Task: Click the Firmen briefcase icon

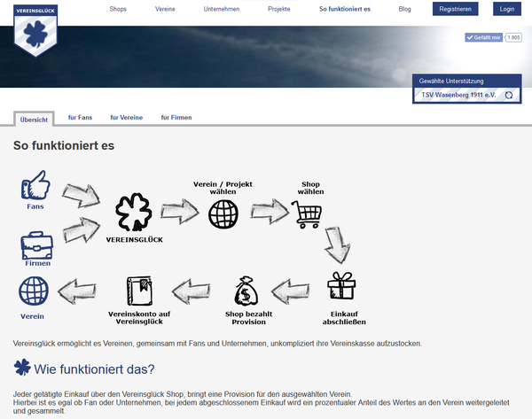Action: 37,245
